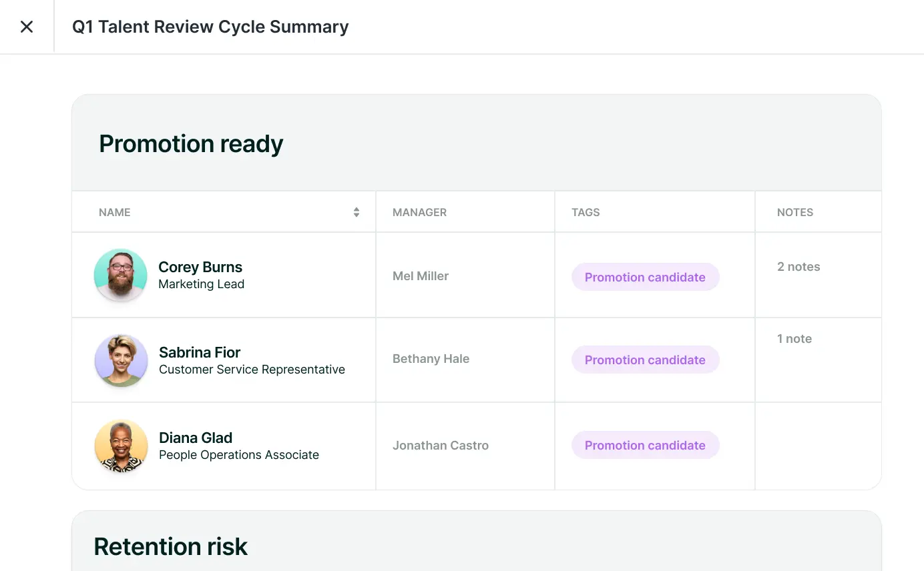
Task: Click Diana Glad's Promotion candidate tag
Action: (645, 445)
